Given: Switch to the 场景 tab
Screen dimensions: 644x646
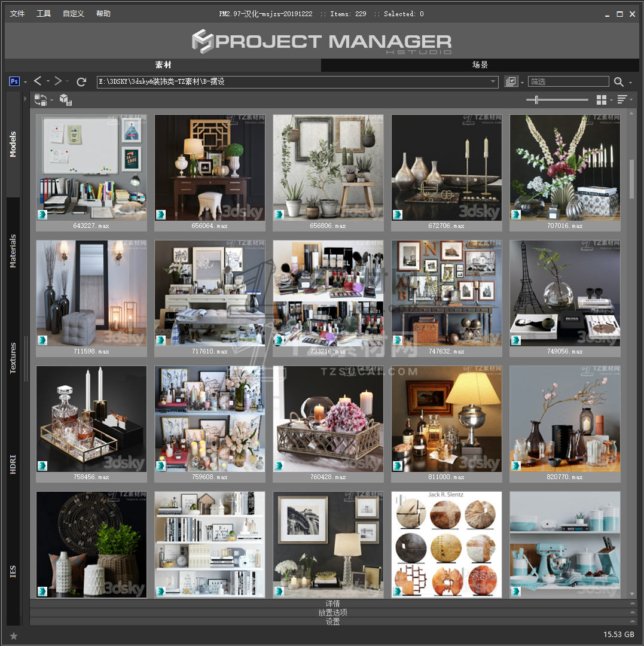Looking at the screenshot, I should tap(480, 65).
